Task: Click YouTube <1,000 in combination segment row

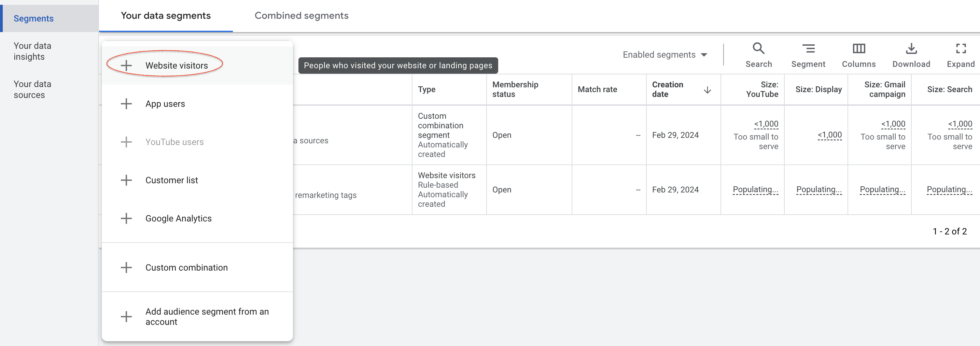Action: (766, 124)
